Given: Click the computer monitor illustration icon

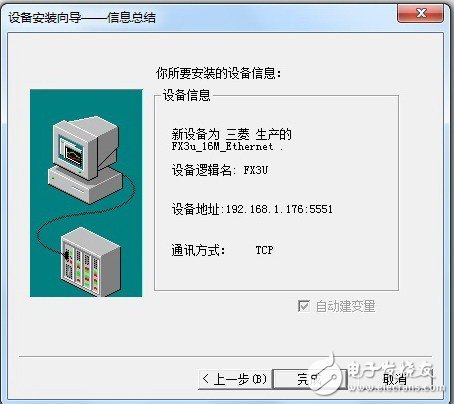Looking at the screenshot, I should 86,145.
